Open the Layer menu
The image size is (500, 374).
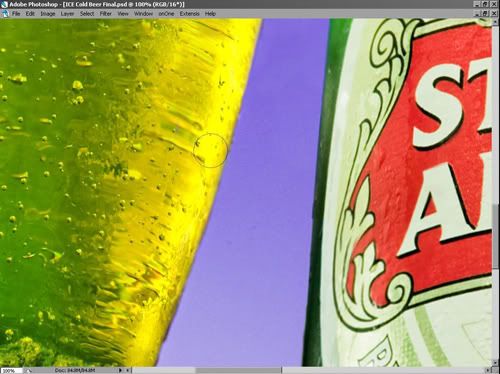67,14
